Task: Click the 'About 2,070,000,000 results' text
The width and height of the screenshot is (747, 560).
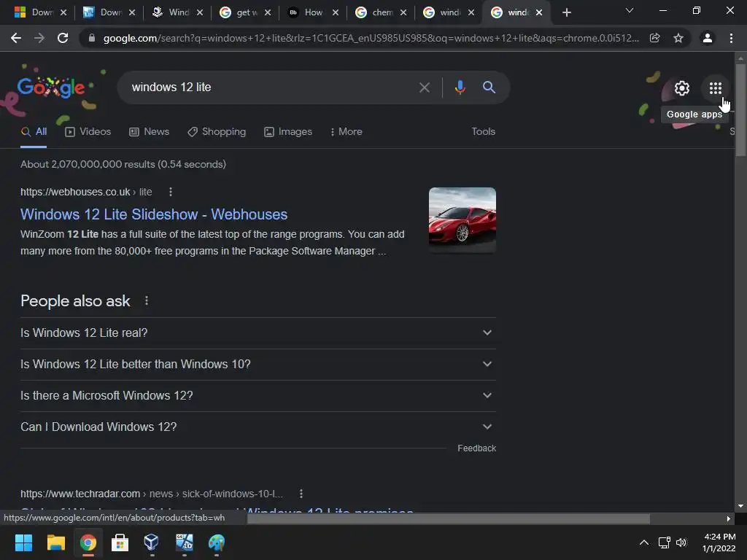Action: tap(123, 164)
